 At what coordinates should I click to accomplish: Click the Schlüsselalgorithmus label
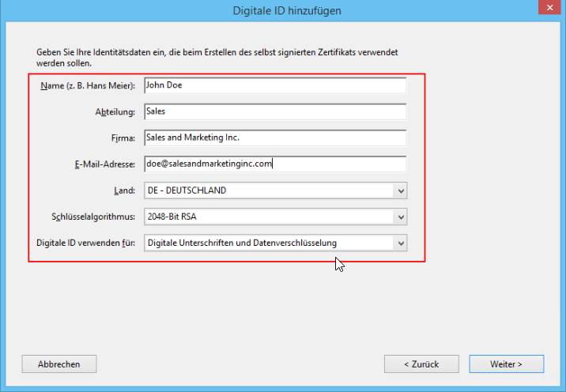click(x=93, y=217)
